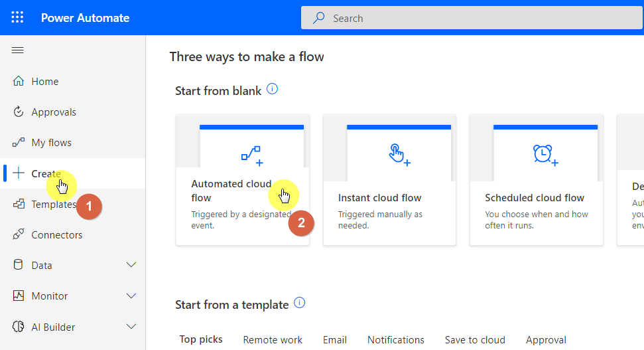
Task: Switch to the Save to cloud tab
Action: 475,340
